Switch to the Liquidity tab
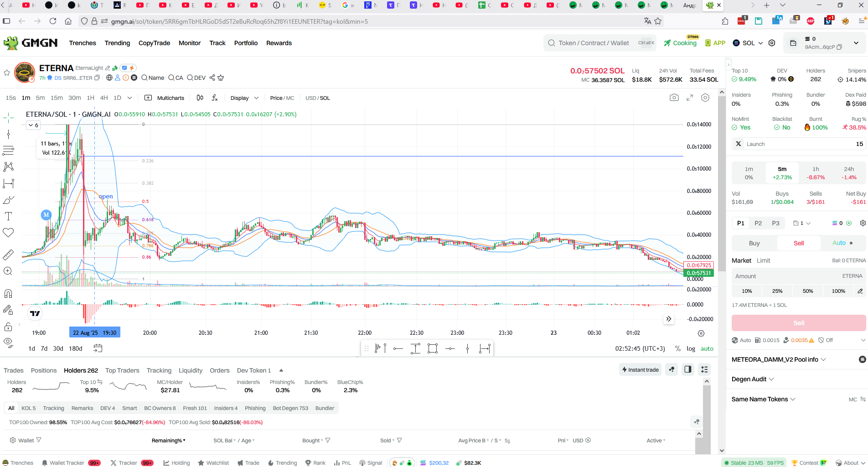 coord(191,370)
